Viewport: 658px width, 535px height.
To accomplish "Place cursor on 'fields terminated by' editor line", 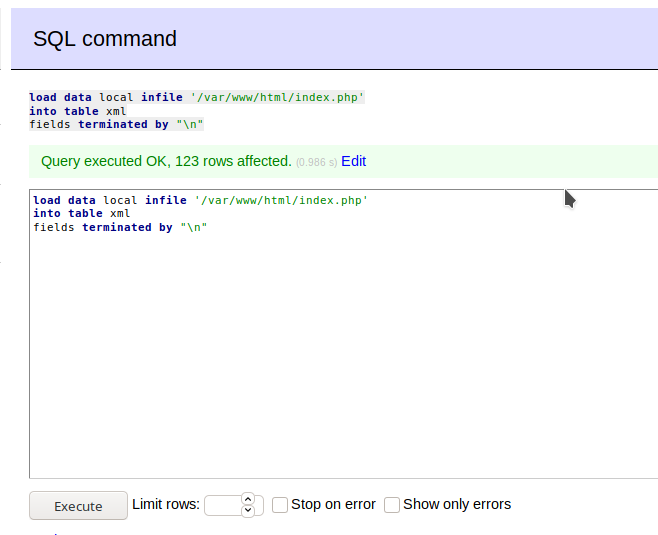I will [120, 227].
